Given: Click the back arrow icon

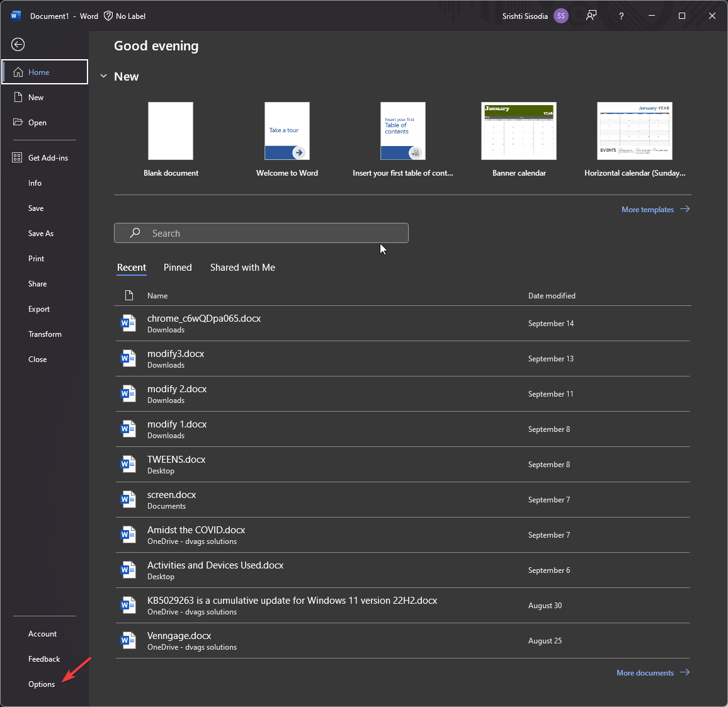Looking at the screenshot, I should point(18,44).
